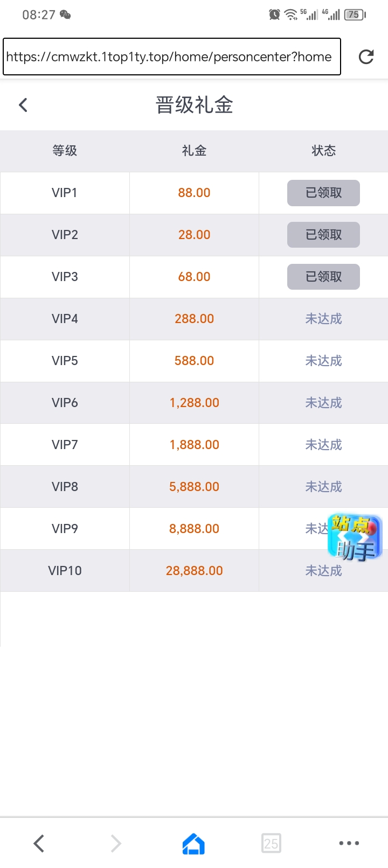Viewport: 388px width, 868px height.
Task: Select the 28,888.00 bonus amount
Action: click(194, 571)
